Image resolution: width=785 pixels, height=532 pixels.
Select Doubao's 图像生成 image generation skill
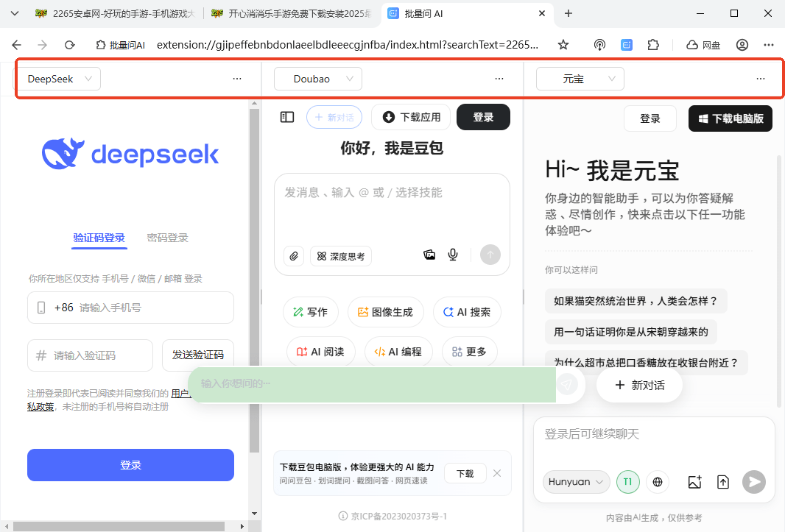(385, 312)
